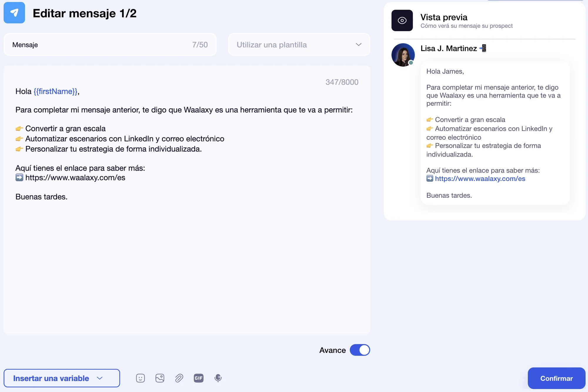The image size is (588, 392).
Task: Toggle the Avance switch off
Action: (360, 350)
